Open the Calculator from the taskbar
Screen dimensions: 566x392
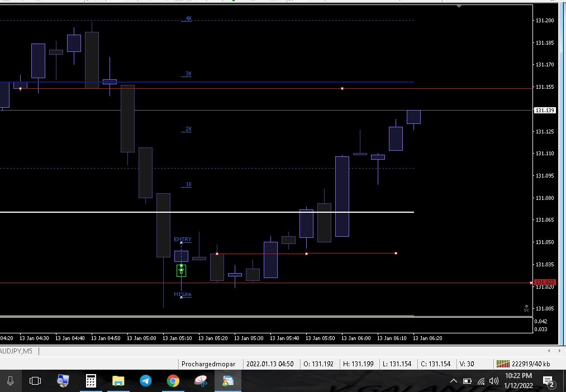coord(91,381)
